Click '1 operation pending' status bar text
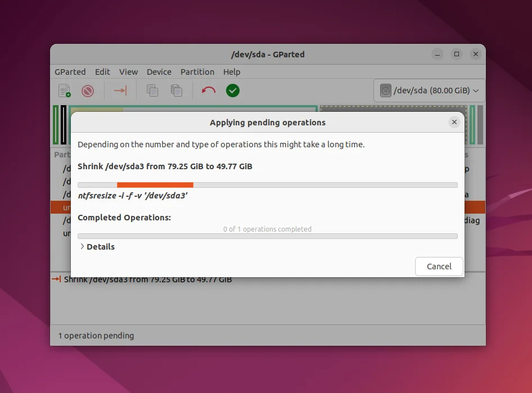Image resolution: width=532 pixels, height=393 pixels. coord(96,336)
